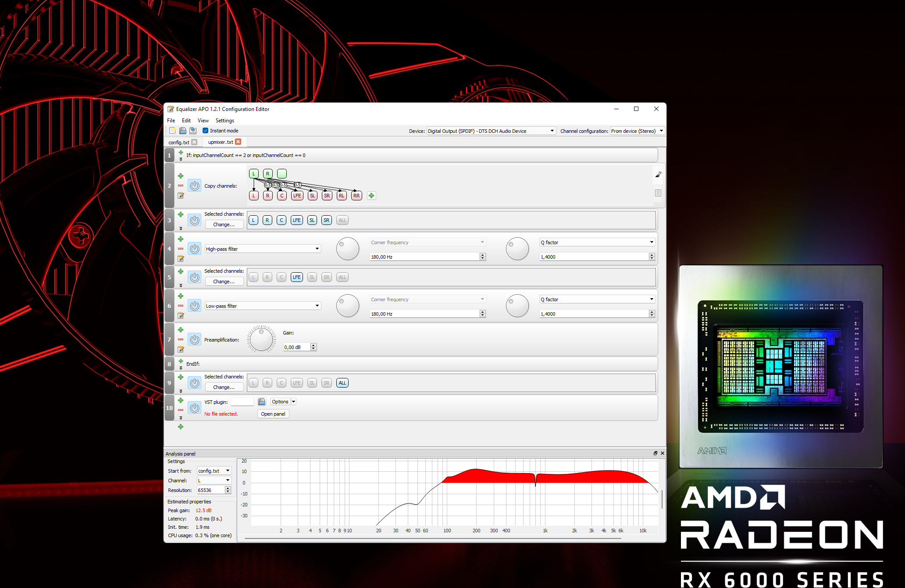Open text edit for the Low-pass filter row
The width and height of the screenshot is (905, 588).
[x=181, y=315]
